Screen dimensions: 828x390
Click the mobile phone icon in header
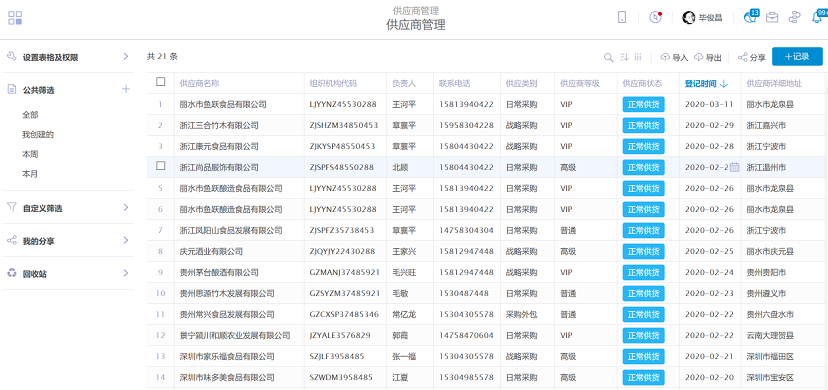(x=622, y=17)
